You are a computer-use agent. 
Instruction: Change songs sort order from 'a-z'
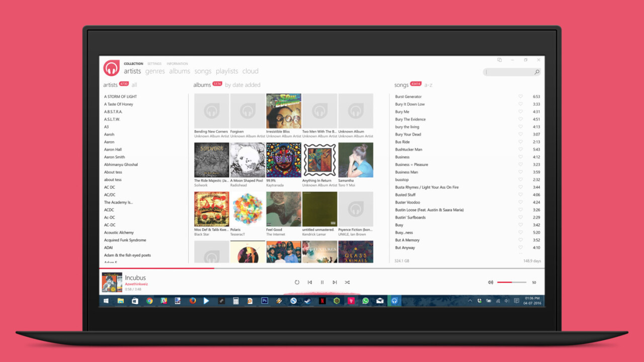click(428, 85)
